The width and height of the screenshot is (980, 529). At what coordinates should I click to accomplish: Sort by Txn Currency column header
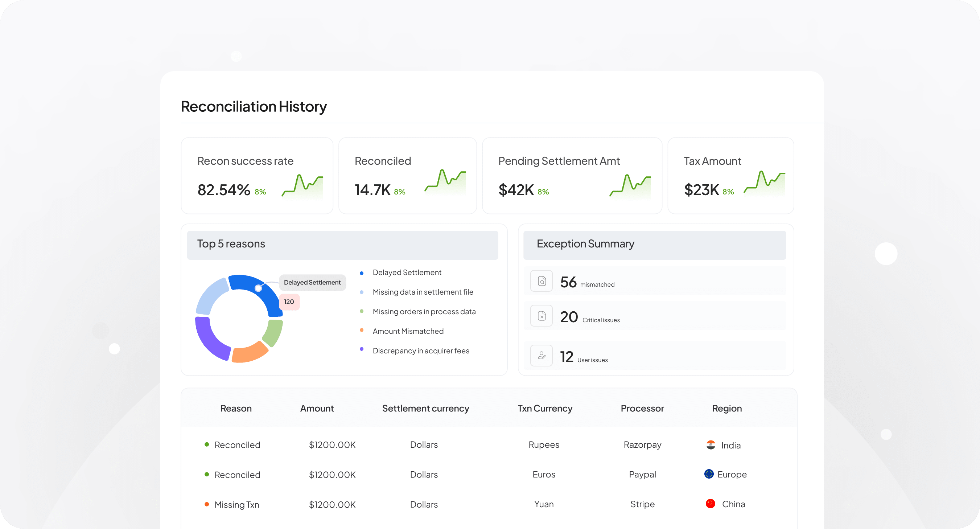(x=545, y=408)
